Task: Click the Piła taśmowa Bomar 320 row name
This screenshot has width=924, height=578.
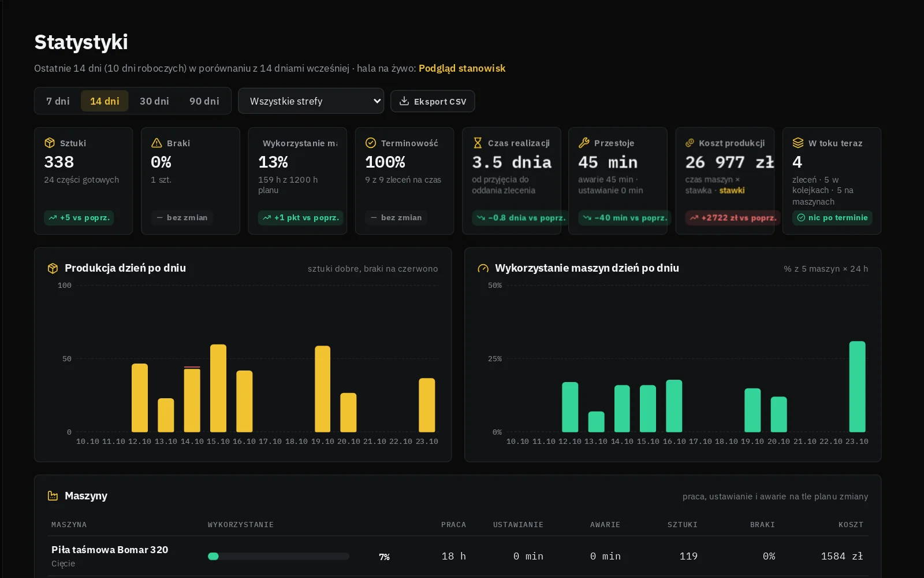Action: coord(110,550)
